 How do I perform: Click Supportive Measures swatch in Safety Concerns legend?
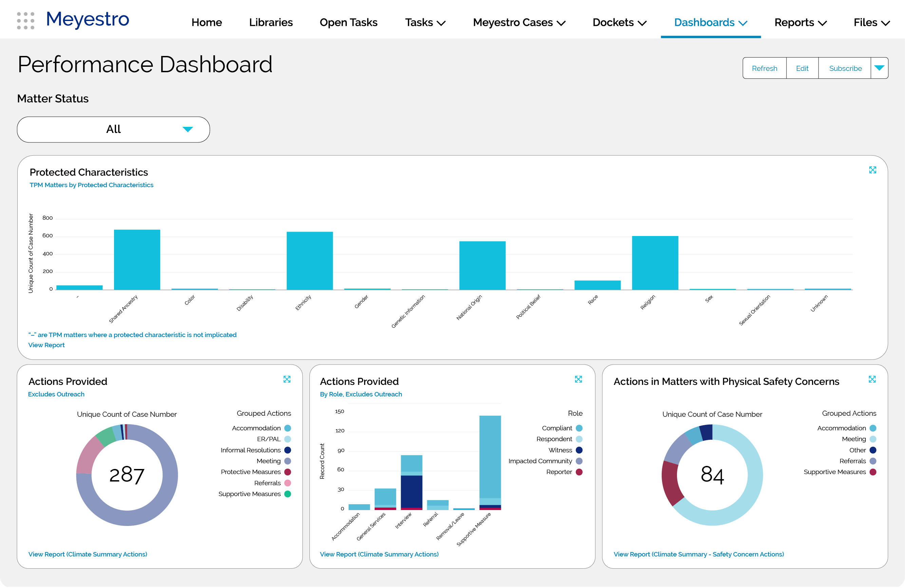tap(873, 472)
